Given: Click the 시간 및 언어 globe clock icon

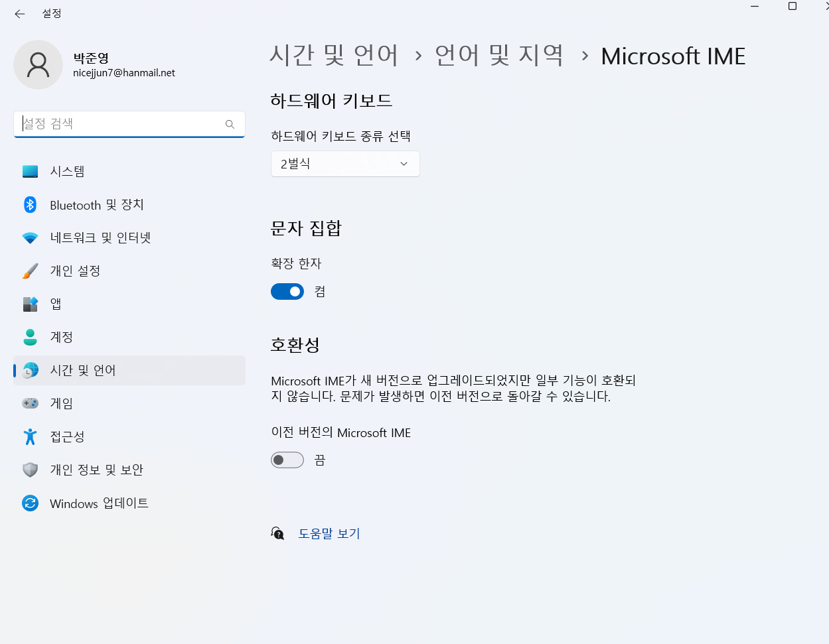Looking at the screenshot, I should coord(30,370).
